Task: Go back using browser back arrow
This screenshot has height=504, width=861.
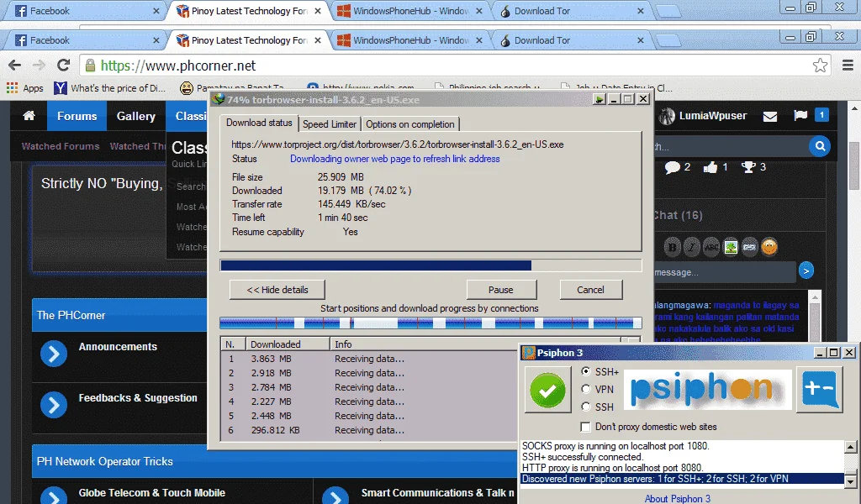Action: (x=15, y=66)
